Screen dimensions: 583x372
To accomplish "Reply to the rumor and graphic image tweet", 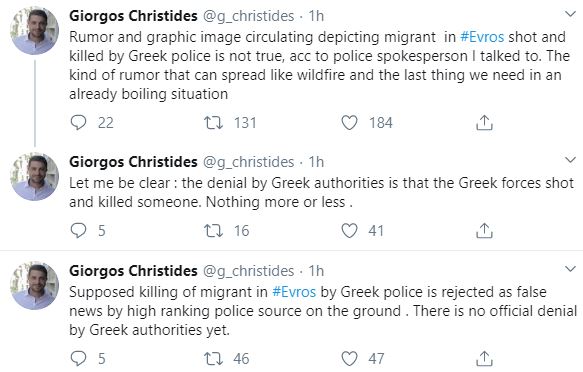I will pyautogui.click(x=78, y=122).
